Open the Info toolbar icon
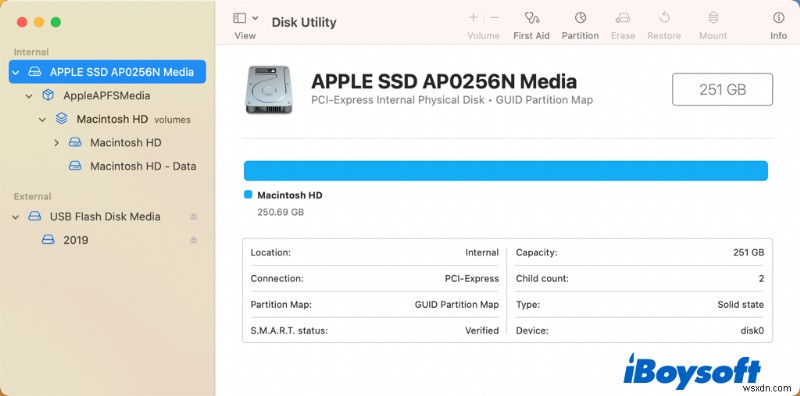This screenshot has width=800, height=396. coord(779,18)
